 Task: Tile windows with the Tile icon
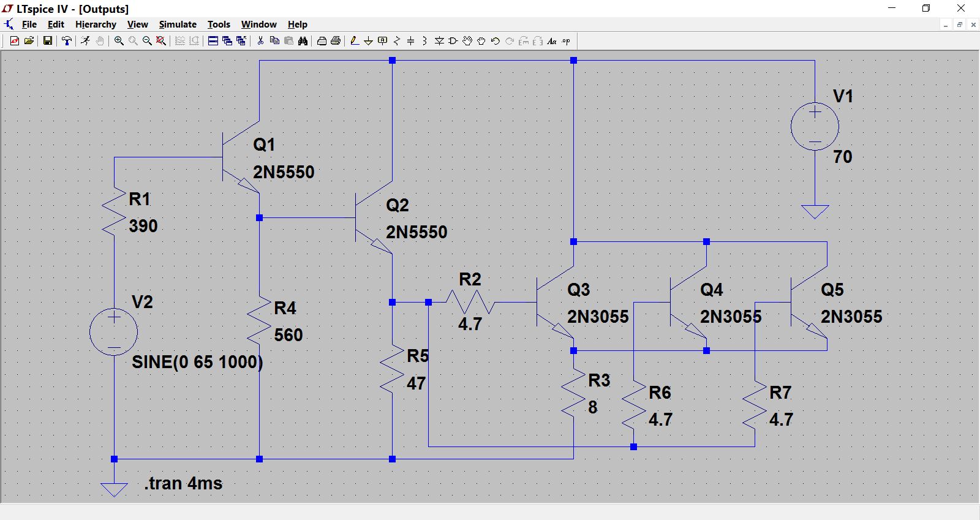click(213, 41)
